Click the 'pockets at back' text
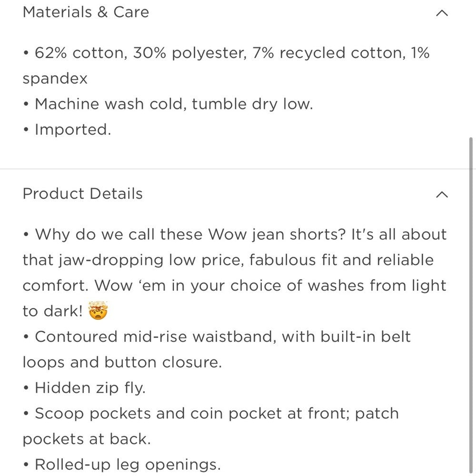The width and height of the screenshot is (476, 476). click(x=87, y=439)
